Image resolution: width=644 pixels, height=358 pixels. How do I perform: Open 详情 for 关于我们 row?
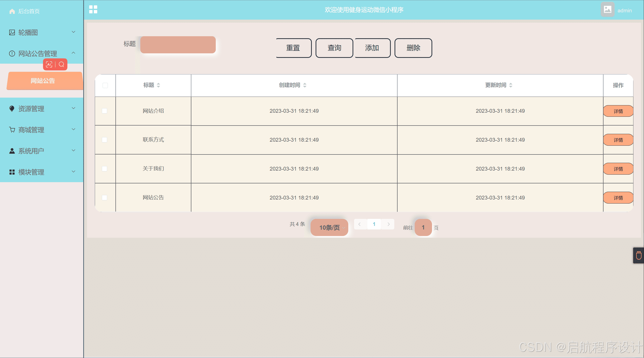pos(618,169)
